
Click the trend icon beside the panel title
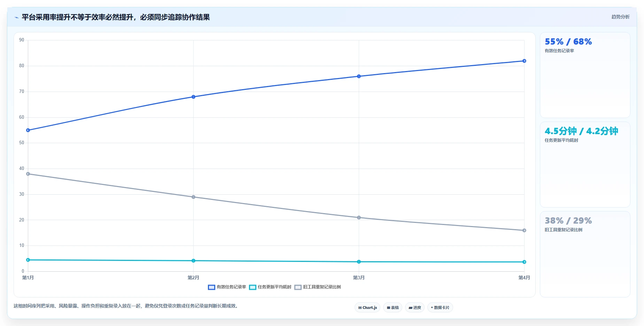(x=16, y=17)
